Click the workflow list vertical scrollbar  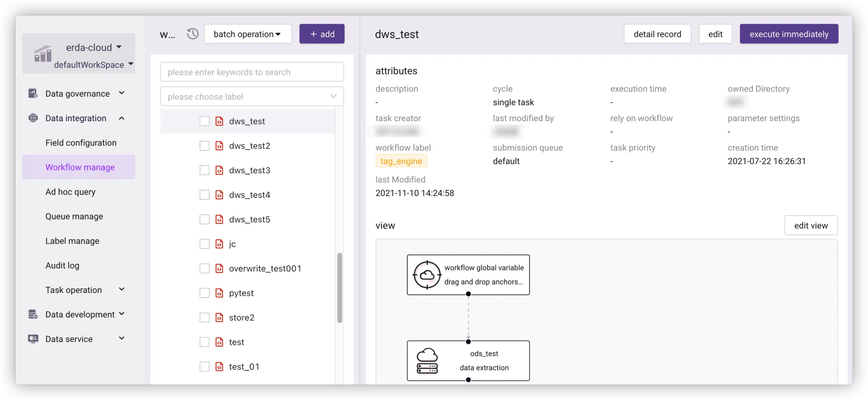coord(339,287)
